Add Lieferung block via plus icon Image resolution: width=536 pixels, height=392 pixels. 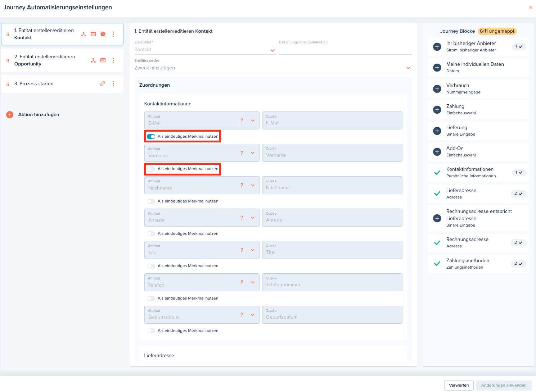click(437, 131)
